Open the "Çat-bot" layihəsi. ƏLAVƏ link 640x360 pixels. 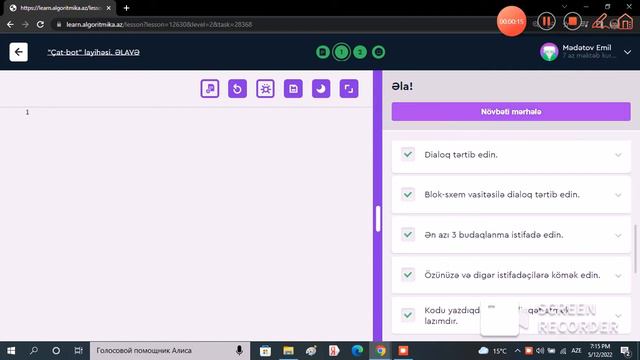pyautogui.click(x=93, y=52)
